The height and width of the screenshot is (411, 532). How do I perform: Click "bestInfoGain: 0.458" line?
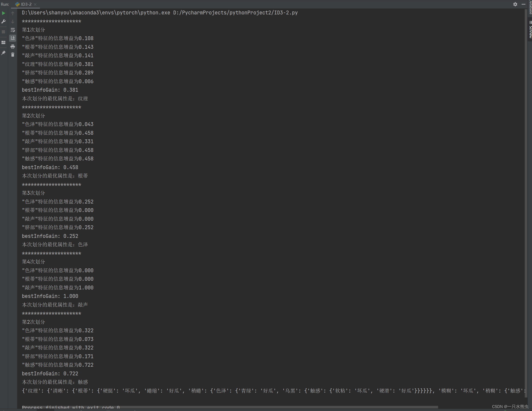point(50,167)
